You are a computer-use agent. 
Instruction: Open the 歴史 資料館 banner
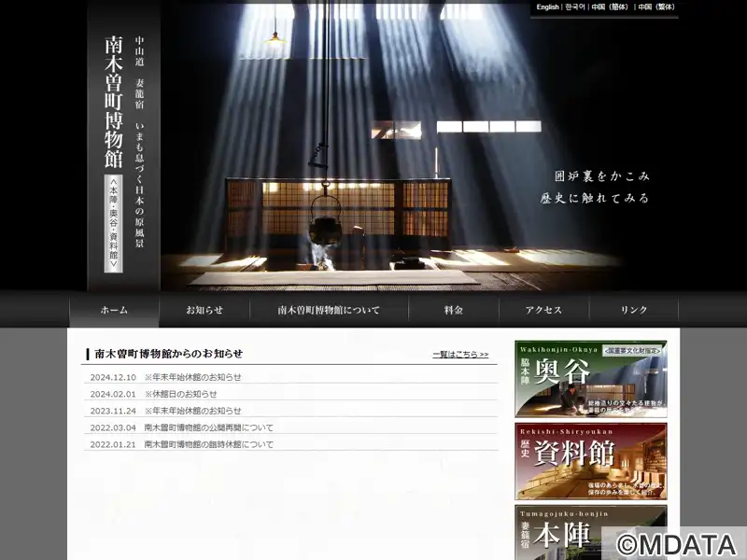point(591,461)
